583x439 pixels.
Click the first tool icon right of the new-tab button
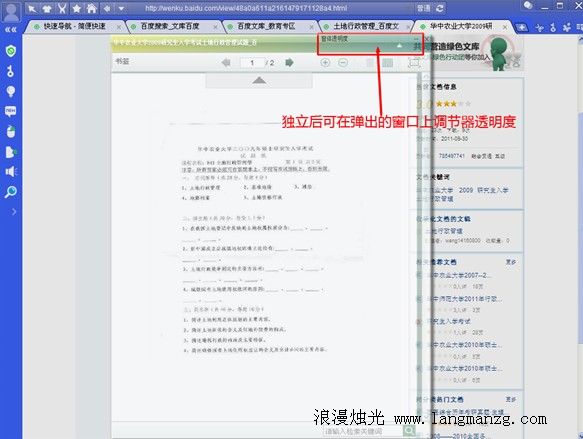click(x=539, y=28)
